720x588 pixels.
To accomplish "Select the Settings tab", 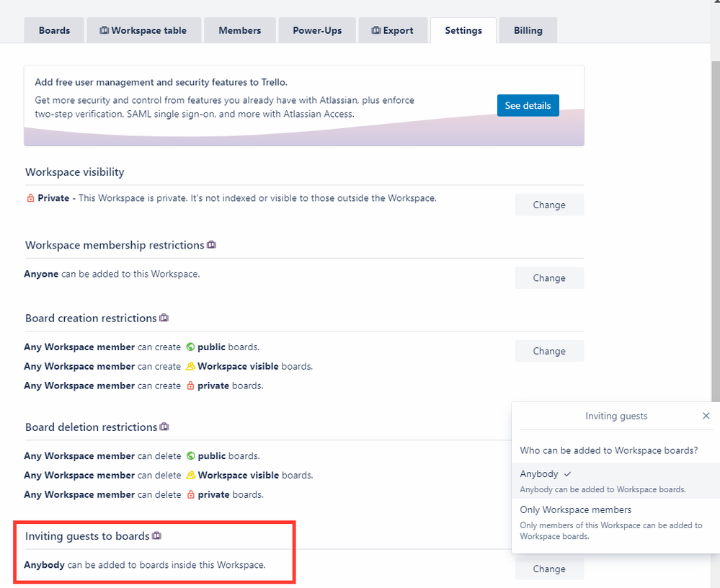I will pyautogui.click(x=463, y=30).
